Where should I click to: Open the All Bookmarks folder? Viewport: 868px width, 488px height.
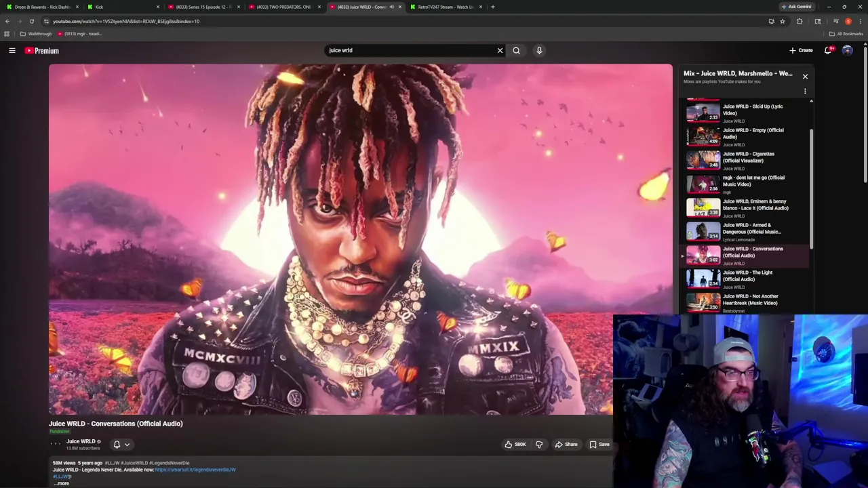[x=846, y=34]
